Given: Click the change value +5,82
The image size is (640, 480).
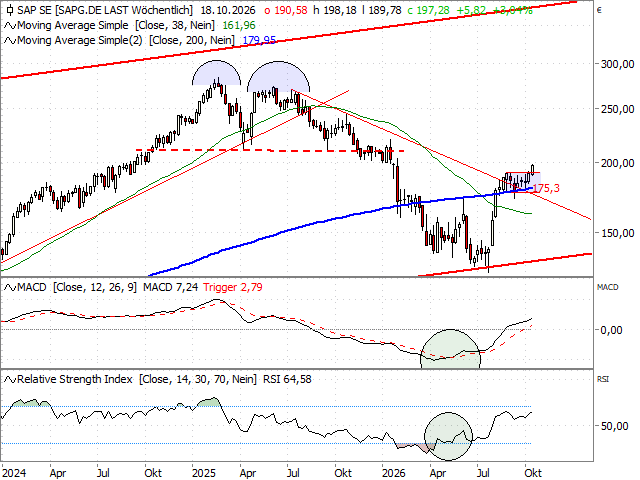Looking at the screenshot, I should click(x=471, y=10).
